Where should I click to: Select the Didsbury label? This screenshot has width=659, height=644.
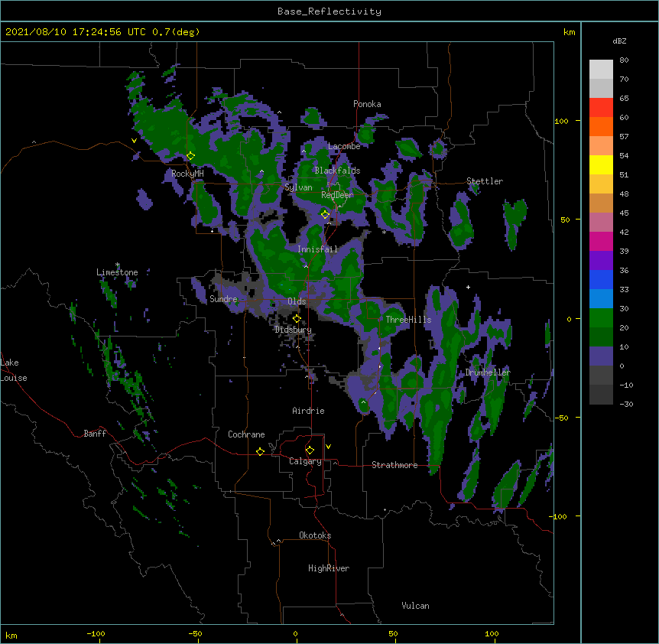293,330
